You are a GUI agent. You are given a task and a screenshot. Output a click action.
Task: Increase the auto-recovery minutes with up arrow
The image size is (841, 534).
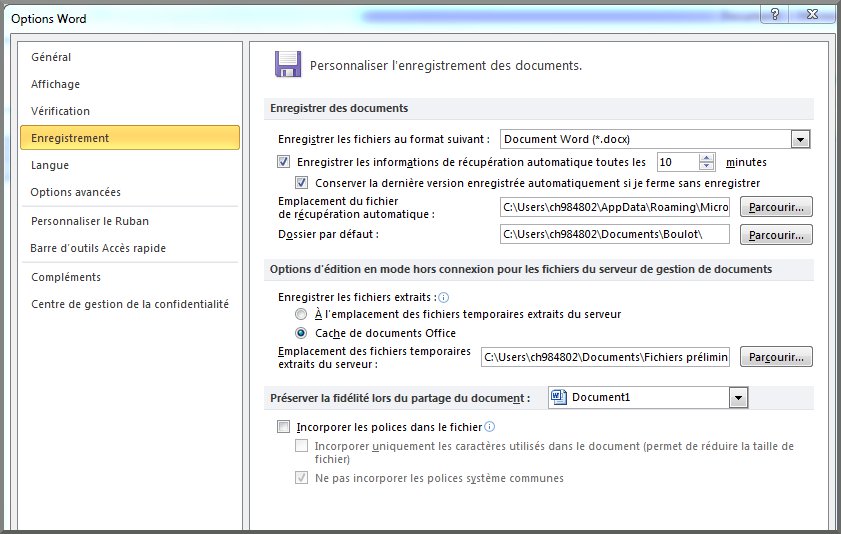[x=708, y=157]
